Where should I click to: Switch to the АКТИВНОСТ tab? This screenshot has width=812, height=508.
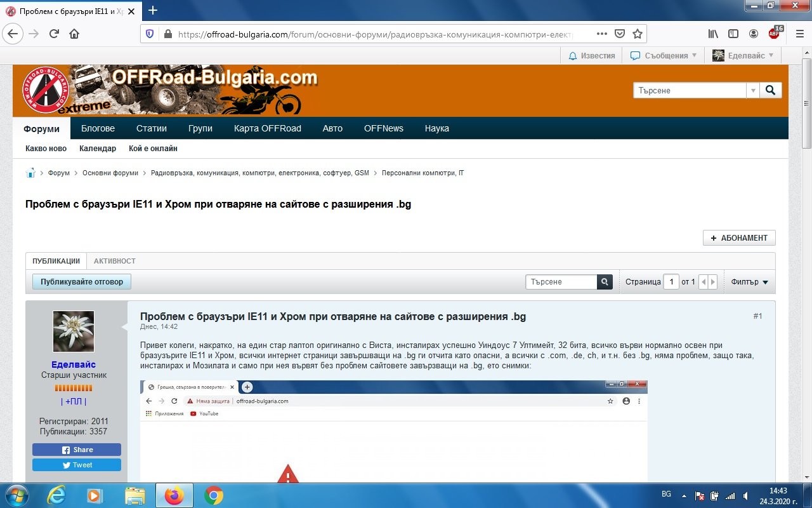[x=115, y=261]
